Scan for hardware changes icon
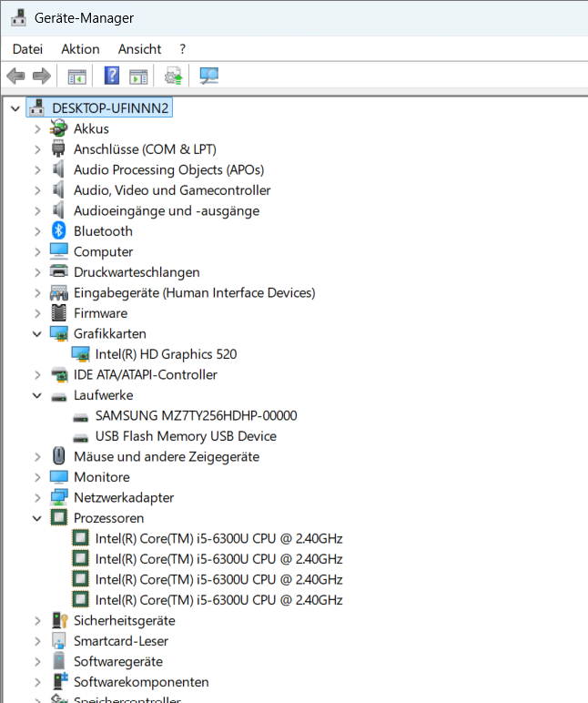This screenshot has width=588, height=703. (208, 76)
